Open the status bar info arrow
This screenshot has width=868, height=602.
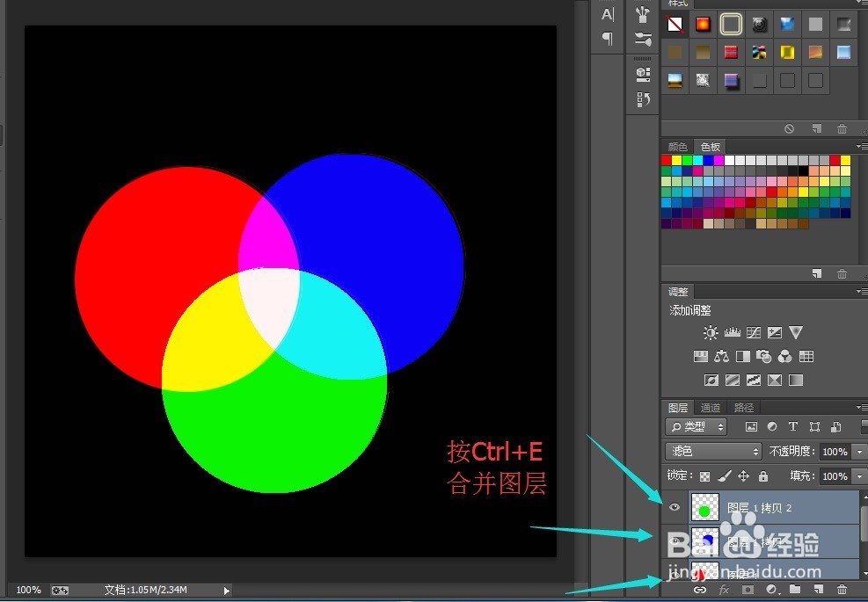226,591
